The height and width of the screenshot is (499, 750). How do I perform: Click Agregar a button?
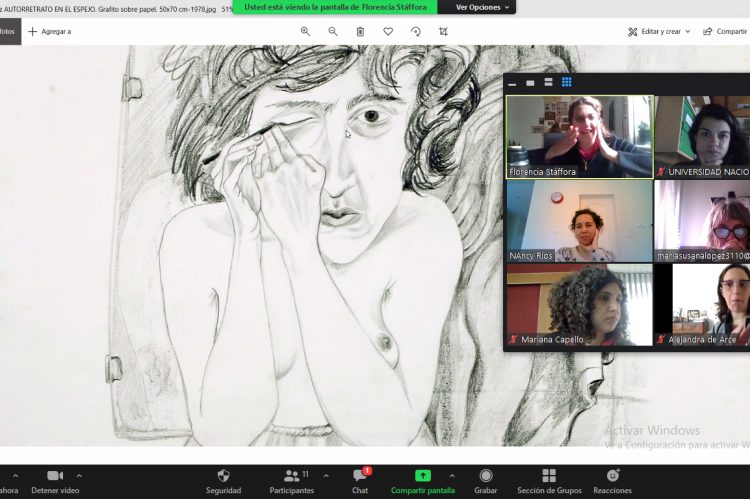tap(49, 32)
